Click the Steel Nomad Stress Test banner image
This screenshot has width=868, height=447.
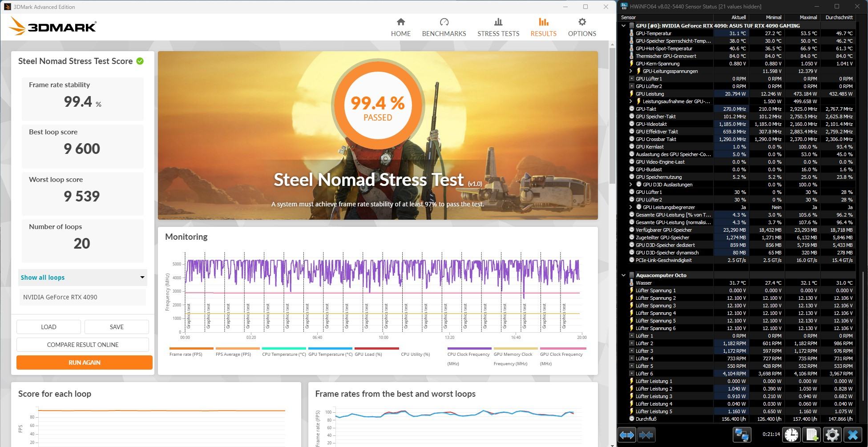pyautogui.click(x=378, y=135)
